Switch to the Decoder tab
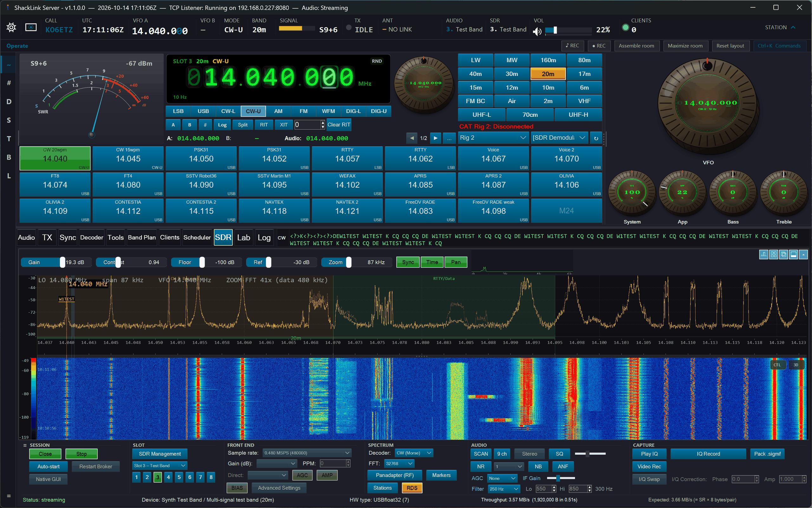812x508 pixels. pos(92,237)
